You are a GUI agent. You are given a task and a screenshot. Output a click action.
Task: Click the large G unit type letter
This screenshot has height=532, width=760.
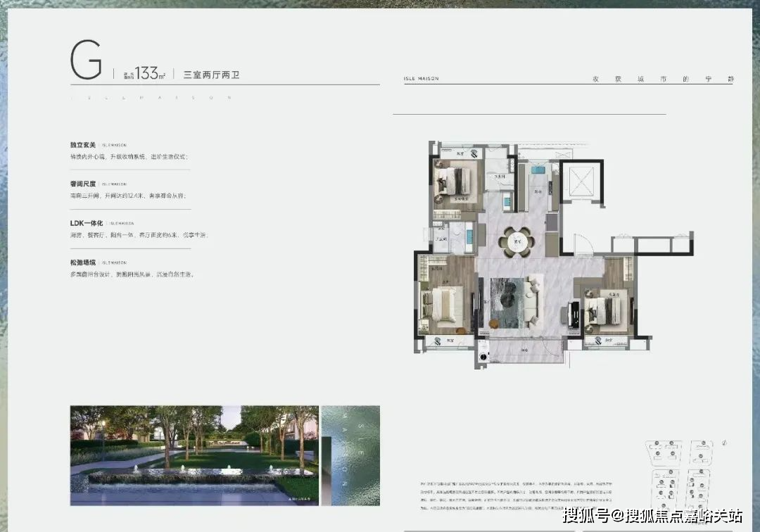pyautogui.click(x=87, y=61)
